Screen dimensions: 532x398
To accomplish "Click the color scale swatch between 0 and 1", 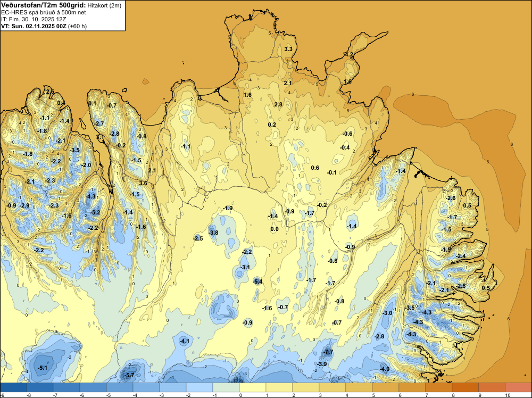I will tap(252, 387).
